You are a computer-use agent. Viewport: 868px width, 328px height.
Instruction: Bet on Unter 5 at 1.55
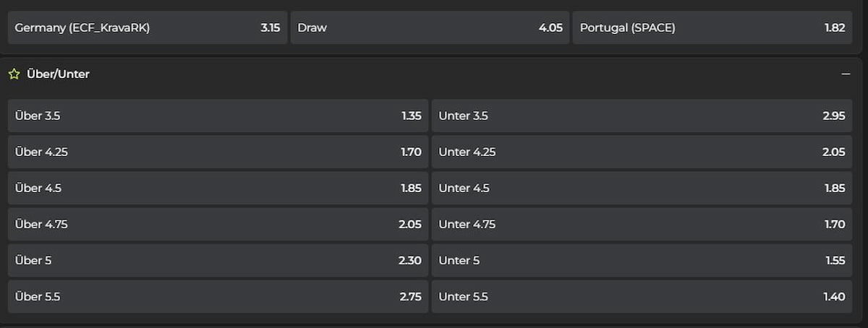pyautogui.click(x=642, y=260)
